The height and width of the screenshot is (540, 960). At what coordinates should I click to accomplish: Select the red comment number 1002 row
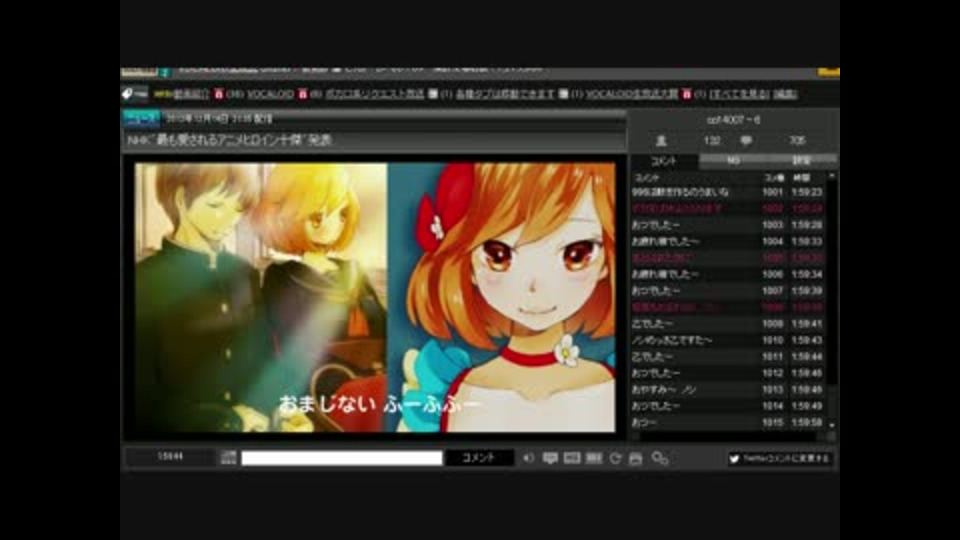[728, 209]
